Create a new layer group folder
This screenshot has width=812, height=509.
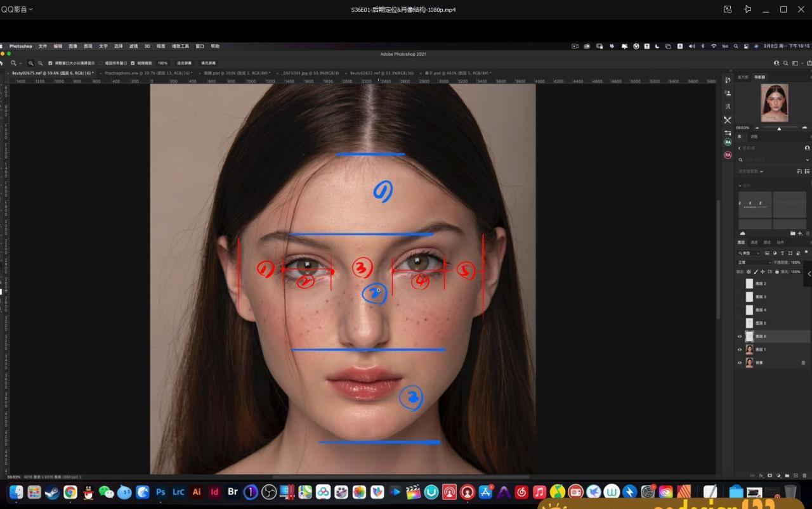(787, 475)
